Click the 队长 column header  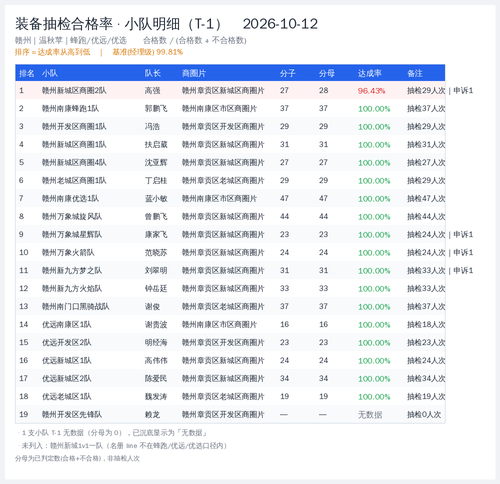click(x=153, y=73)
